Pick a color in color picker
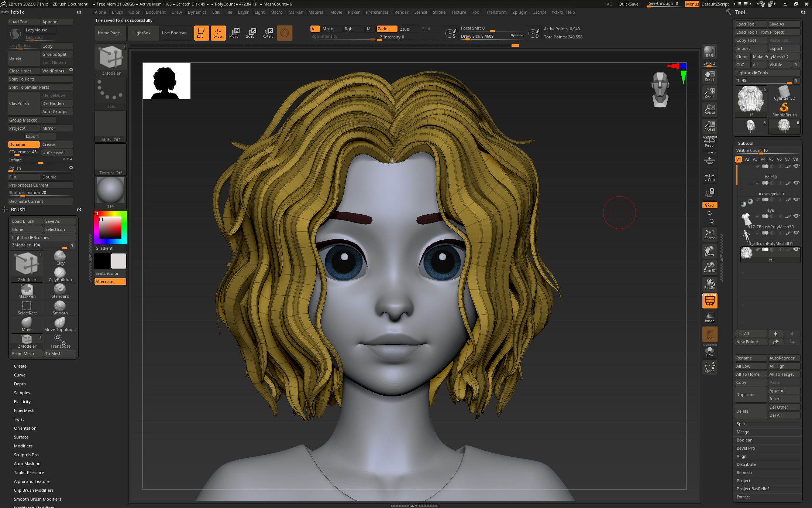Viewport: 812px width, 508px height. coord(110,228)
